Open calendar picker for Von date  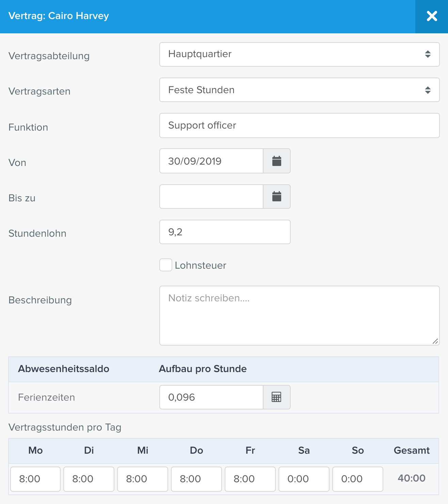(x=277, y=161)
